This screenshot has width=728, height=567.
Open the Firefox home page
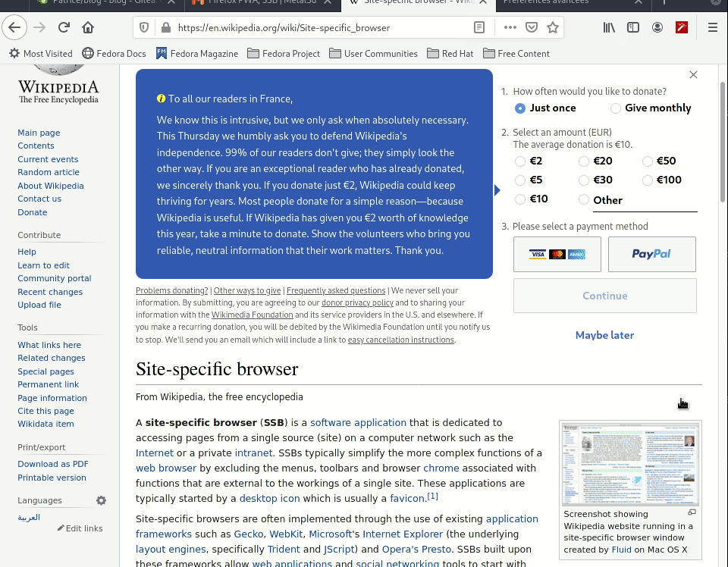[88, 28]
